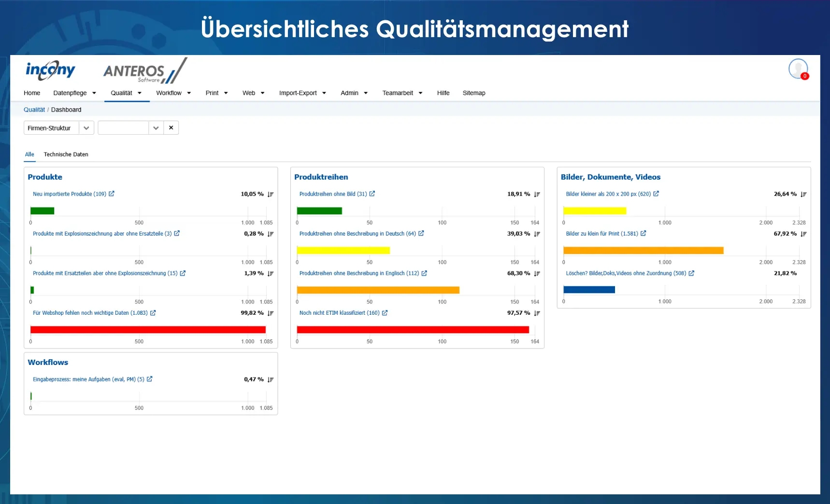Viewport: 830px width, 504px height.
Task: Open the empty filter combo box arrow
Action: coord(156,128)
